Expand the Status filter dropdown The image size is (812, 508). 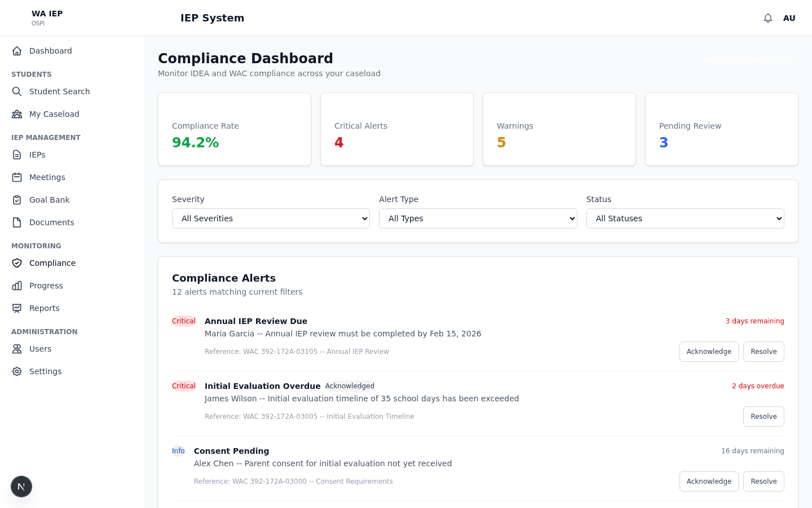click(685, 218)
